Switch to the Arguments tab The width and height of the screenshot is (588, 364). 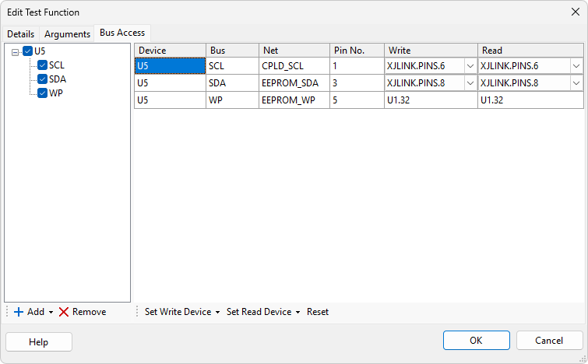67,34
